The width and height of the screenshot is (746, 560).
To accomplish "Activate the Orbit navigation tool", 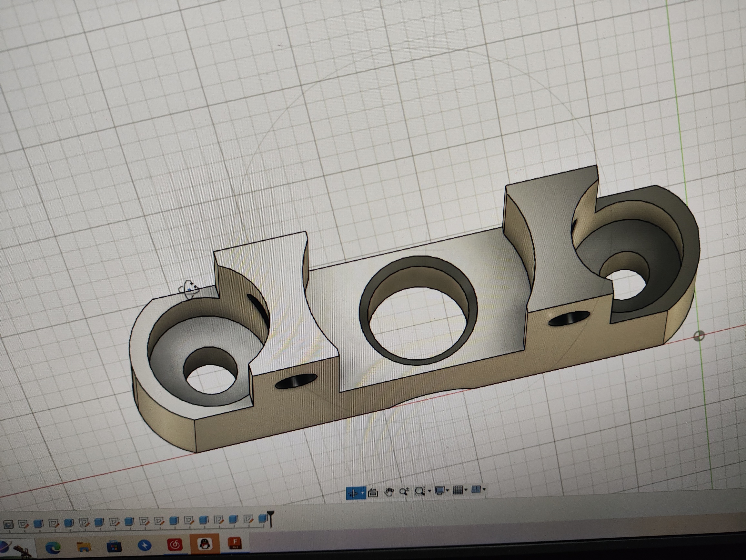I will (x=353, y=493).
